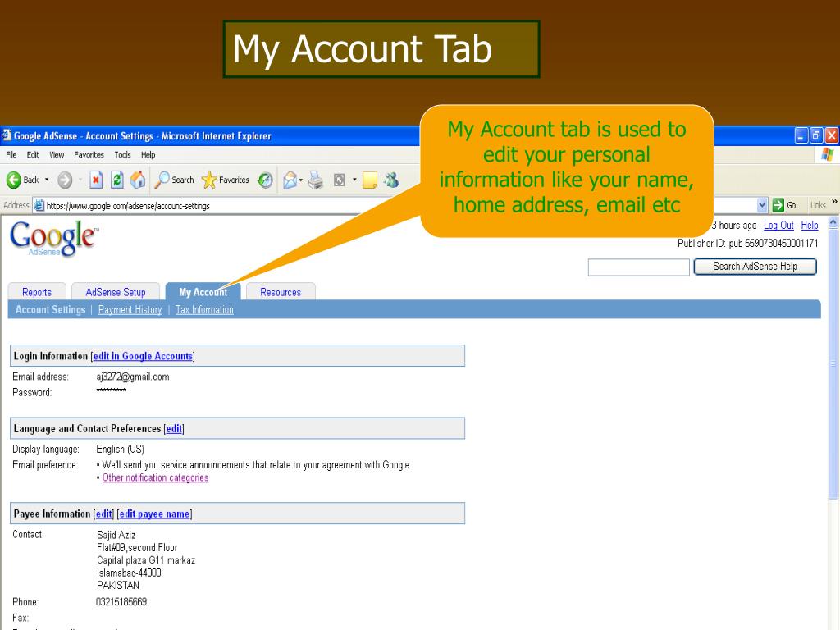Click the edit payee name link

[x=154, y=514]
